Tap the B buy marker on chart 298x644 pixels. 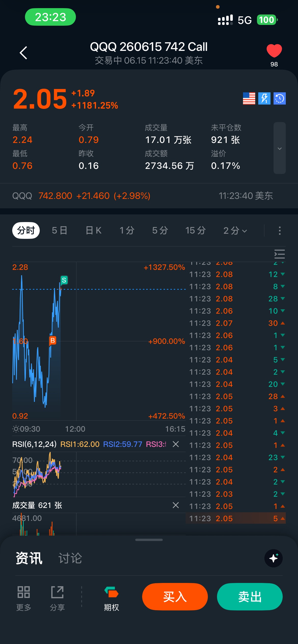tap(52, 340)
